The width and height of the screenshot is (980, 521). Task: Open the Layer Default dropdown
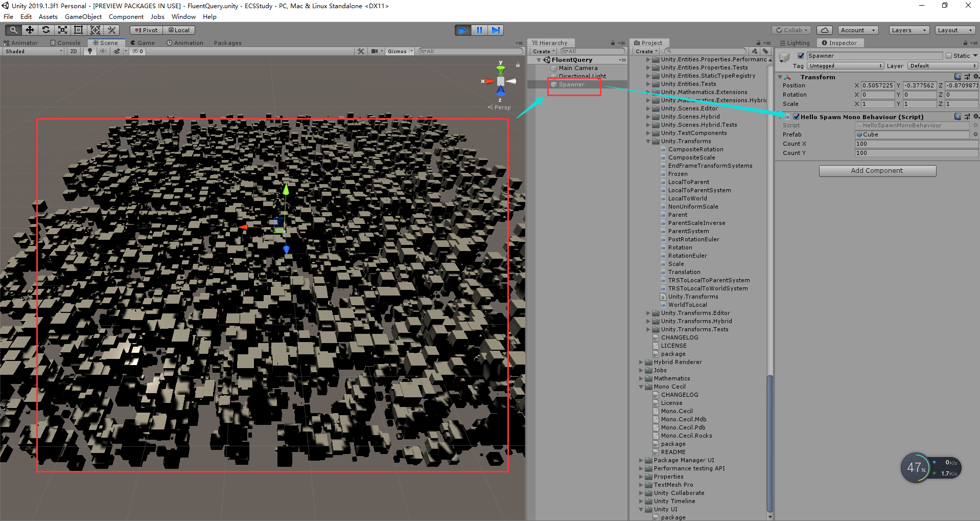pyautogui.click(x=942, y=66)
